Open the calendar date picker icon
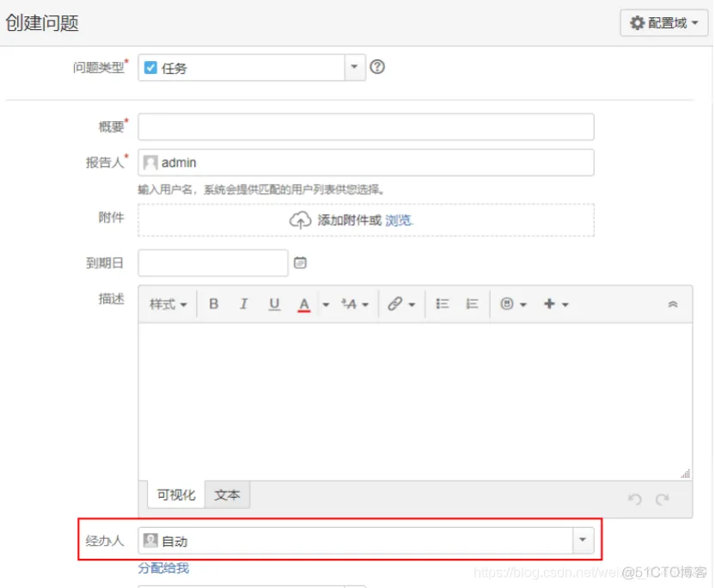Screen dimensions: 715x588 300,263
